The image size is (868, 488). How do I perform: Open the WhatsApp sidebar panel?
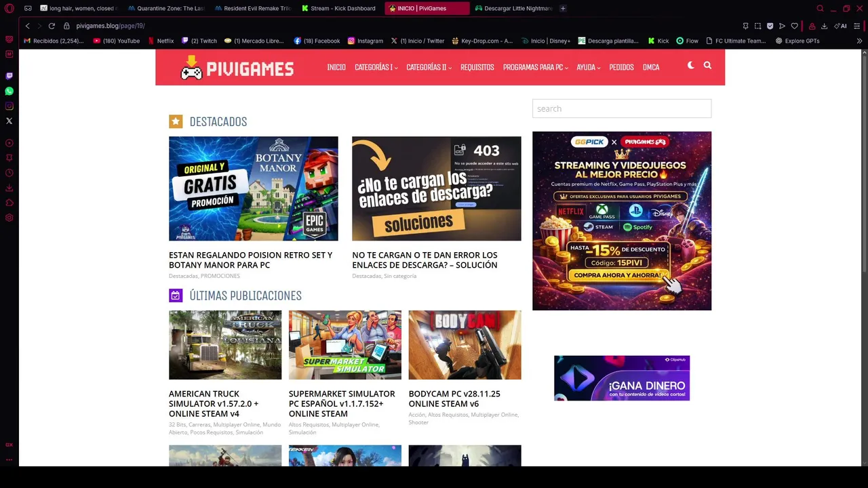[9, 91]
